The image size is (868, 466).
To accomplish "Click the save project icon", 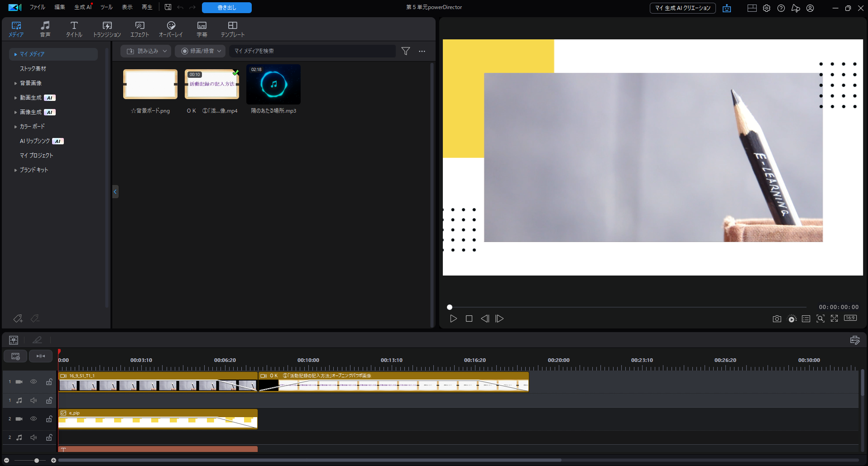I will [x=168, y=7].
